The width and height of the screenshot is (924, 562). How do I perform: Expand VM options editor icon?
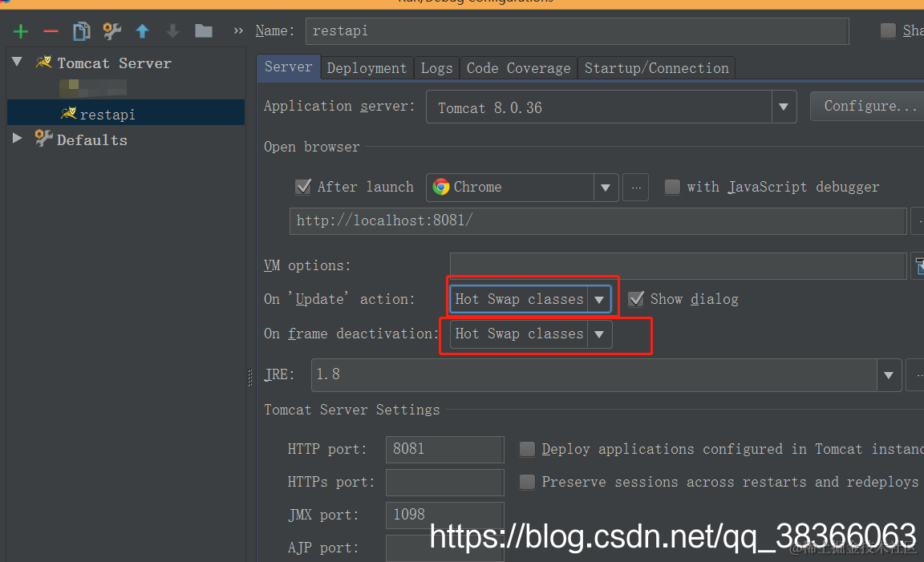[918, 266]
